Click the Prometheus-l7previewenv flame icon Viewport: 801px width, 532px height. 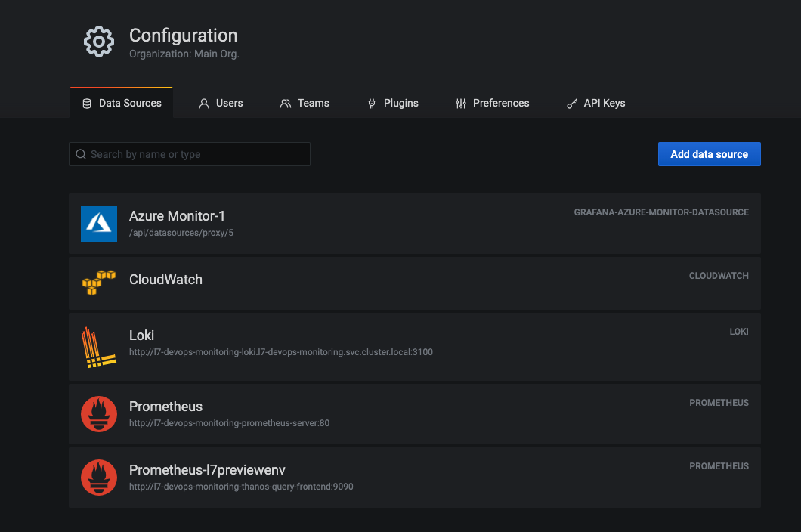pos(98,478)
